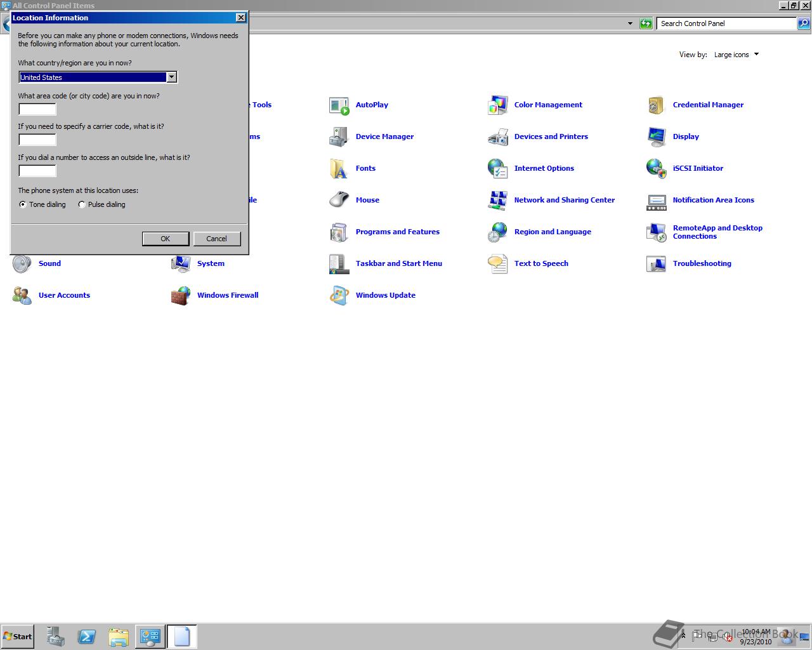Image resolution: width=812 pixels, height=650 pixels.
Task: Click the muted volume icon in system tray
Action: point(728,636)
